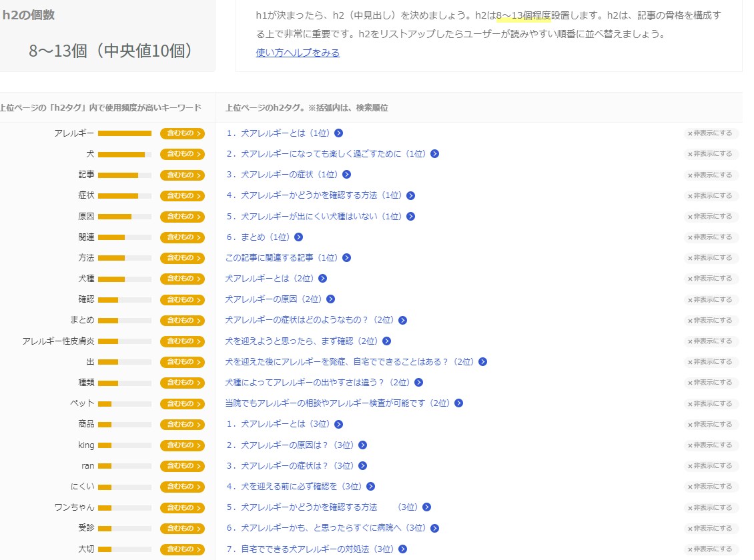Image resolution: width=754 pixels, height=560 pixels.
Task: Hide row 犬を迎えようと思ったら with 非表示にする
Action: click(710, 341)
